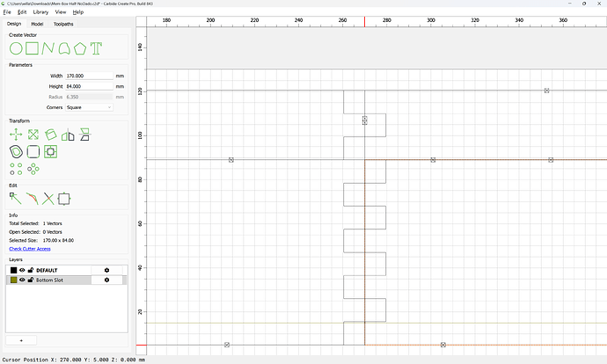607x364 pixels.
Task: Switch to the Toolpaths tab
Action: 63,24
